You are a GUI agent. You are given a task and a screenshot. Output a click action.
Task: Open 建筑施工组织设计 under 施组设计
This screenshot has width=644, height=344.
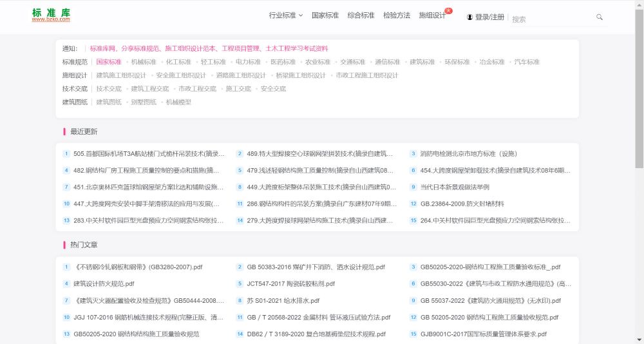(x=121, y=75)
